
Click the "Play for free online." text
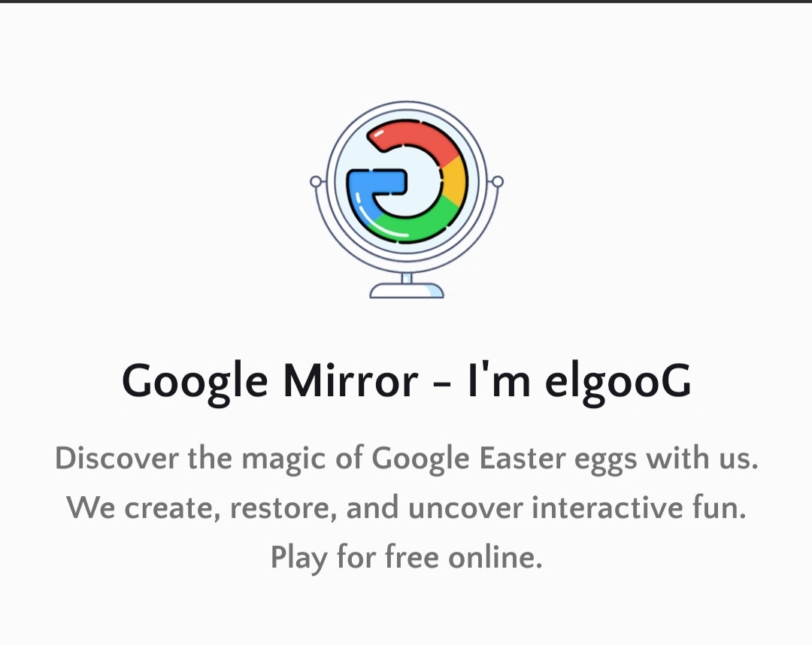[407, 558]
